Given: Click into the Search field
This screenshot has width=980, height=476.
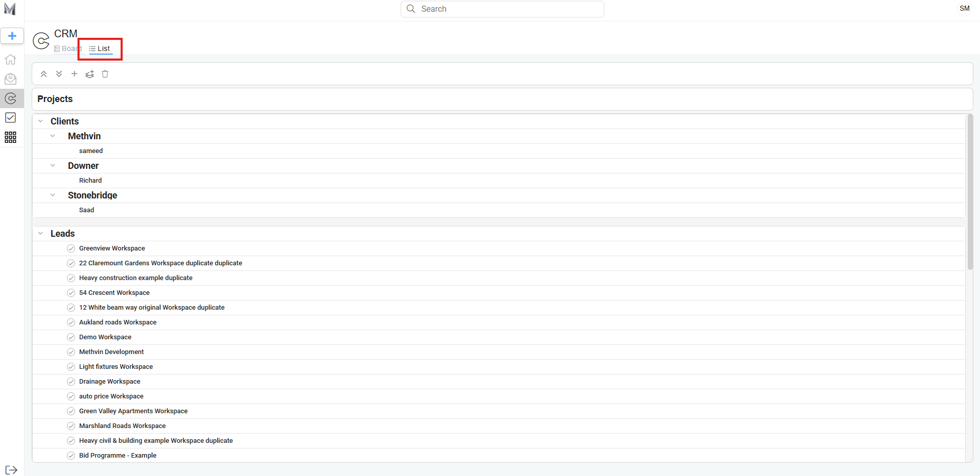Looking at the screenshot, I should click(502, 9).
